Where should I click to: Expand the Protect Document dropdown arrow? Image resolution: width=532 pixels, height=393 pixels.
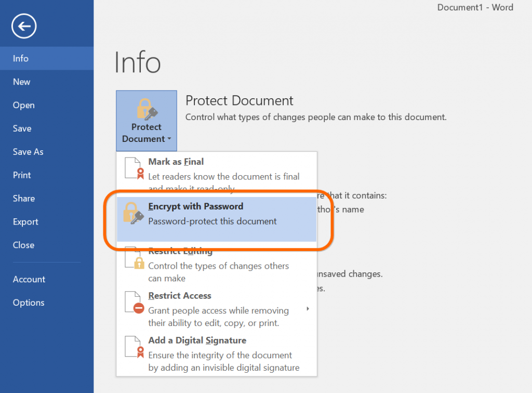(169, 139)
